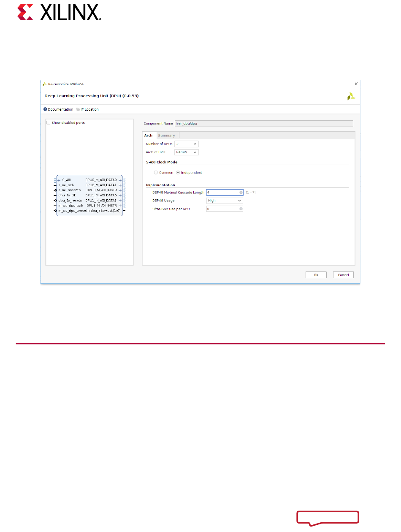
Task: Expand DPU0_M_AXI_DATA1 port plus icon
Action: (x=120, y=185)
